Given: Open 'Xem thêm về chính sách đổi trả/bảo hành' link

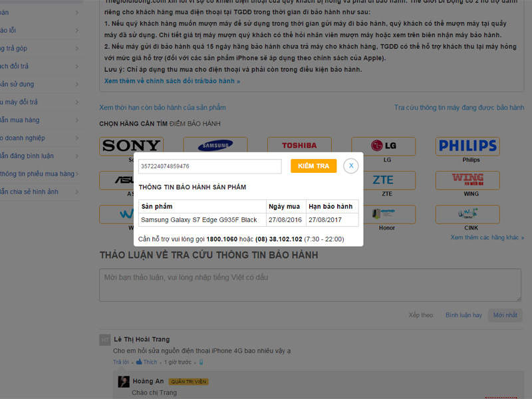Looking at the screenshot, I should 172,81.
